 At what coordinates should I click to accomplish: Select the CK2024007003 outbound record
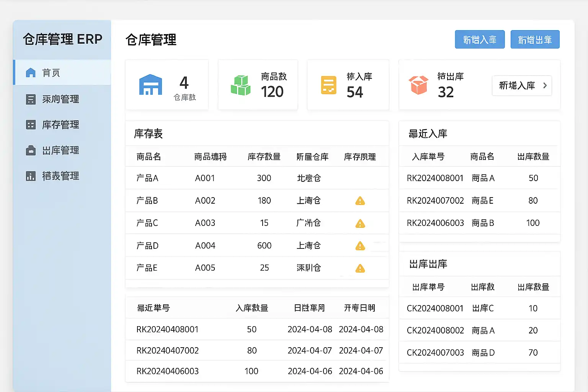[x=479, y=353]
